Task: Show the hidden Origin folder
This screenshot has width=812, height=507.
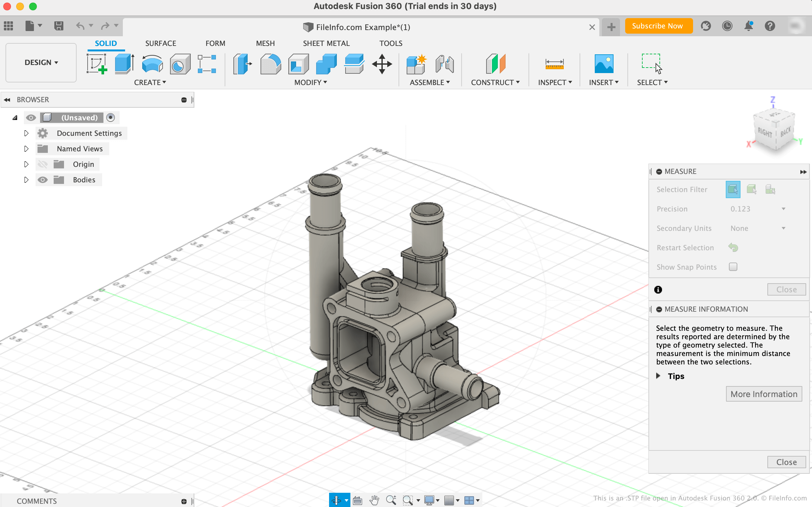Action: pyautogui.click(x=43, y=164)
